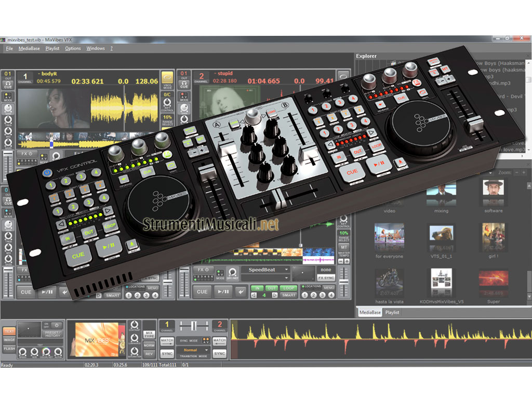Switch to the Playlist tab
532x399 pixels.
coord(392,313)
